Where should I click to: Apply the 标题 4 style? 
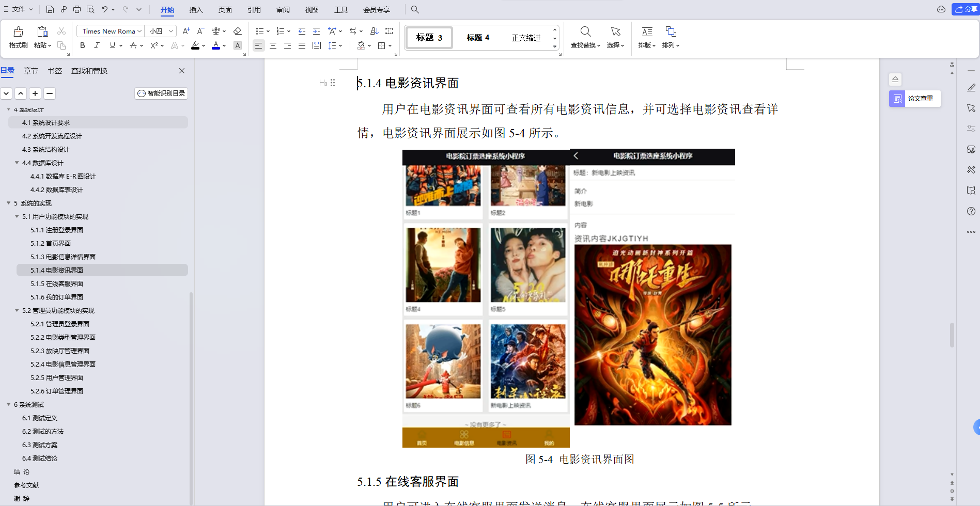[x=478, y=38]
